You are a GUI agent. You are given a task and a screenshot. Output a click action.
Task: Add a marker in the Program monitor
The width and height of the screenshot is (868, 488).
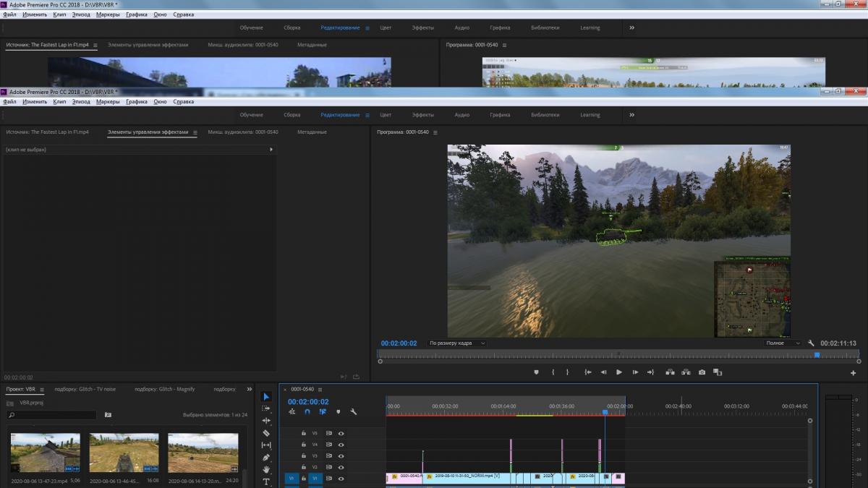[536, 372]
